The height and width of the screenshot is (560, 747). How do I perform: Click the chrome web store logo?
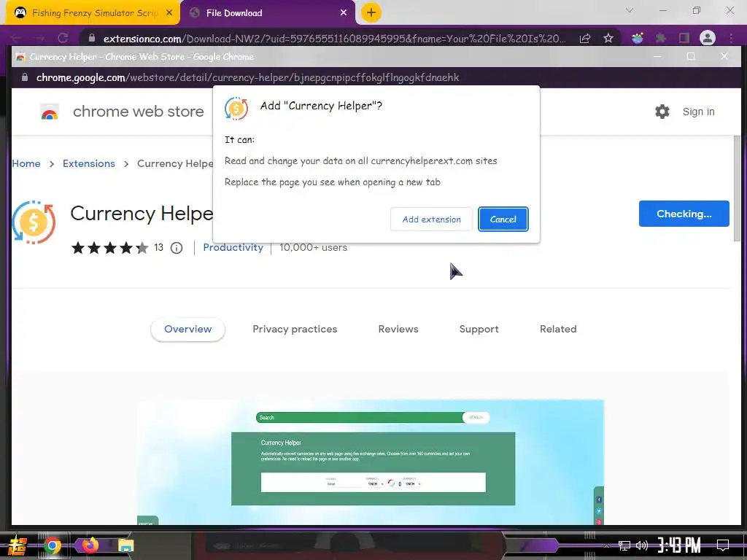click(x=50, y=112)
